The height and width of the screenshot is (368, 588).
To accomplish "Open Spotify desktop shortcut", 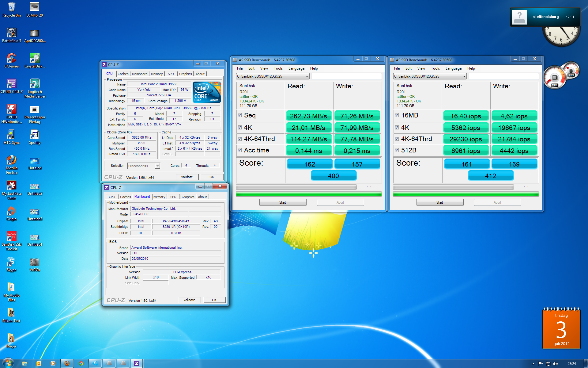I will point(35,137).
